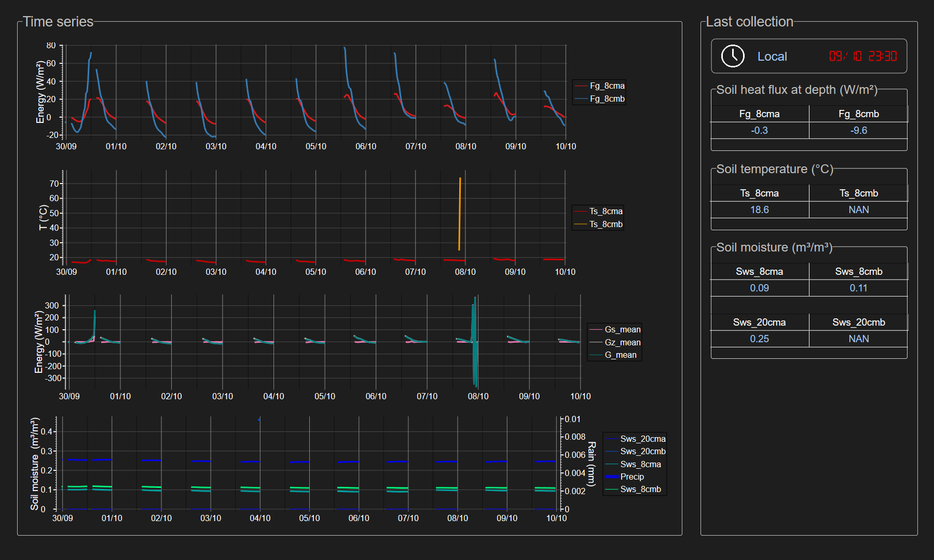Select the Sws_20cma value 0.25
934x560 pixels.
point(759,339)
